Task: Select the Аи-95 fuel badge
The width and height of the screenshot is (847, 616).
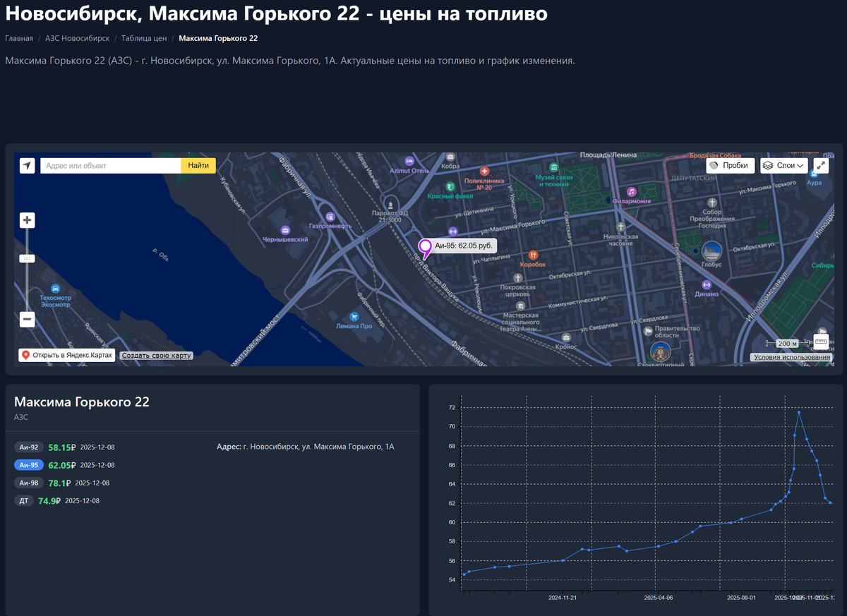Action: (29, 465)
